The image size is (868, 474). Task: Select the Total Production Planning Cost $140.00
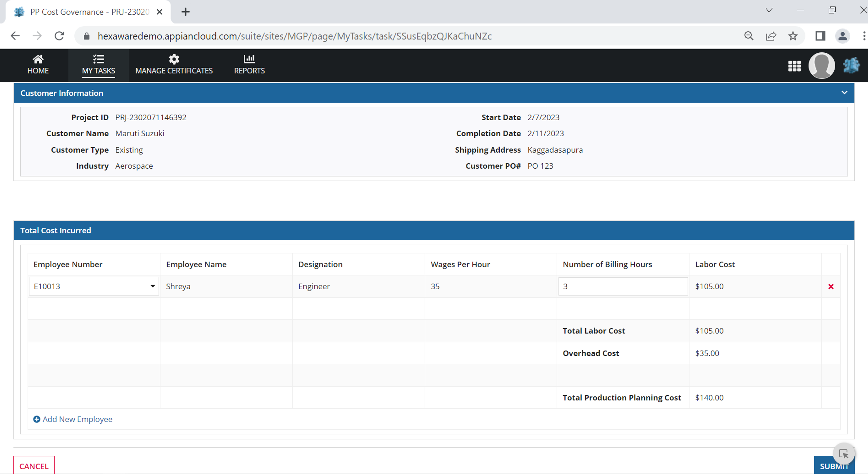click(709, 398)
